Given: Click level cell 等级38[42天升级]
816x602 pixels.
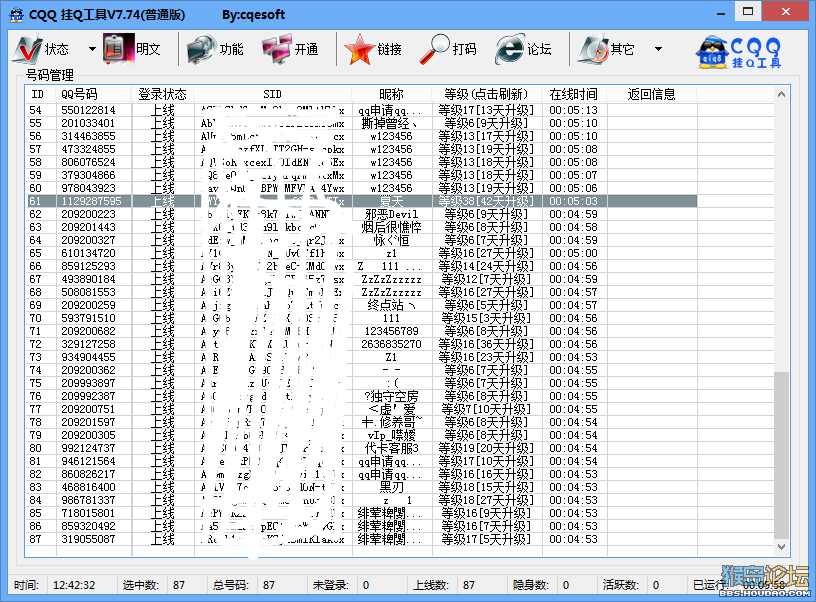Looking at the screenshot, I should 486,201.
